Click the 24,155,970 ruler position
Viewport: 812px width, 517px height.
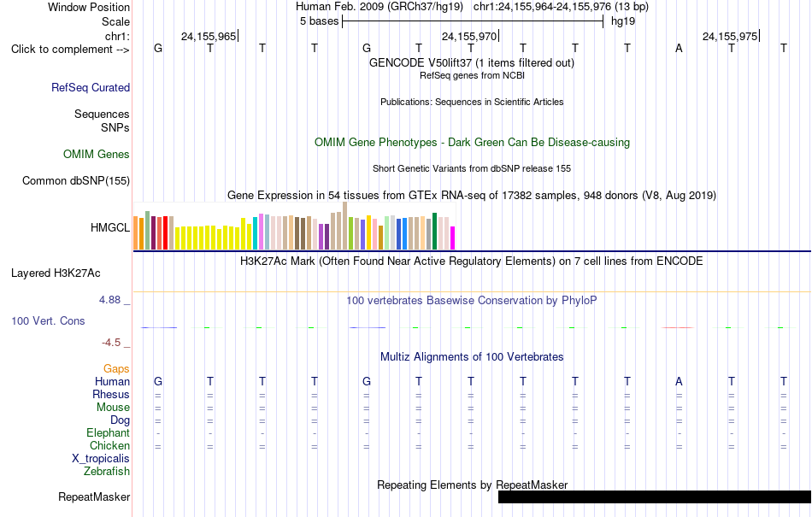(468, 36)
